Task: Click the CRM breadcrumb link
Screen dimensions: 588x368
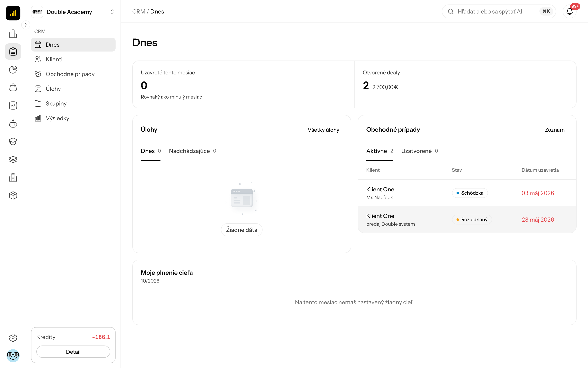Action: click(x=139, y=11)
